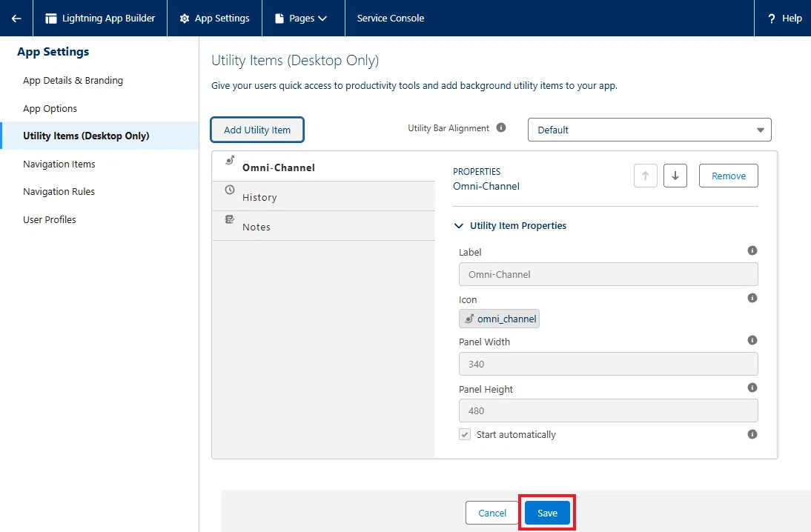Screen dimensions: 811x532
Task: Click the Lightning App Builder icon
Action: tap(50, 19)
